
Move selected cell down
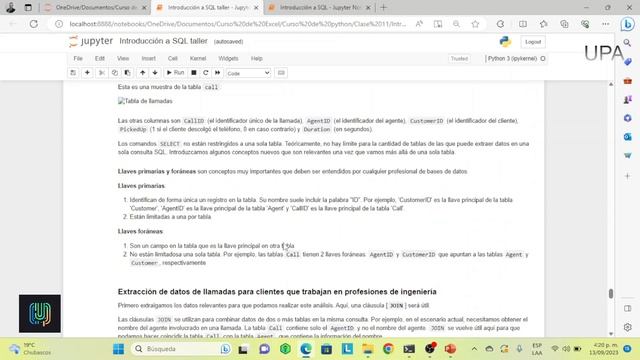click(x=155, y=73)
